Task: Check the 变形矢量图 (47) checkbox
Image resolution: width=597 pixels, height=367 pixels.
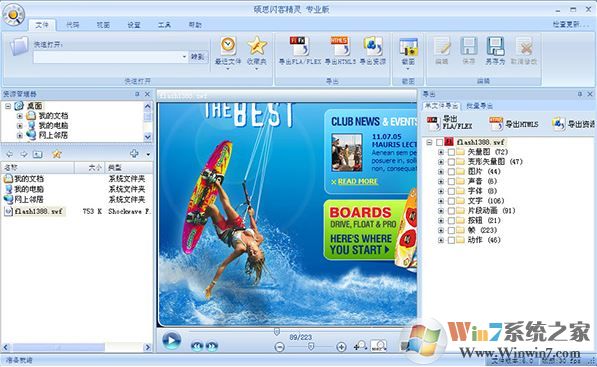Action: click(x=451, y=162)
